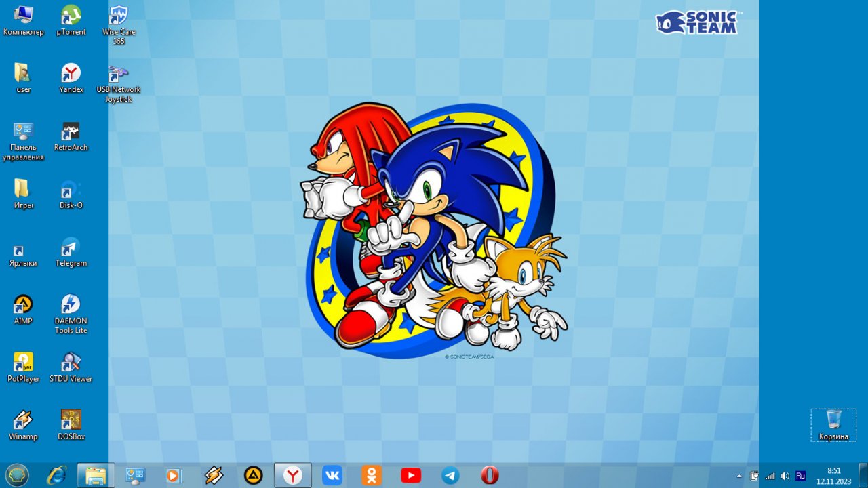Open the network signal tray icon
The height and width of the screenshot is (488, 868).
click(770, 476)
